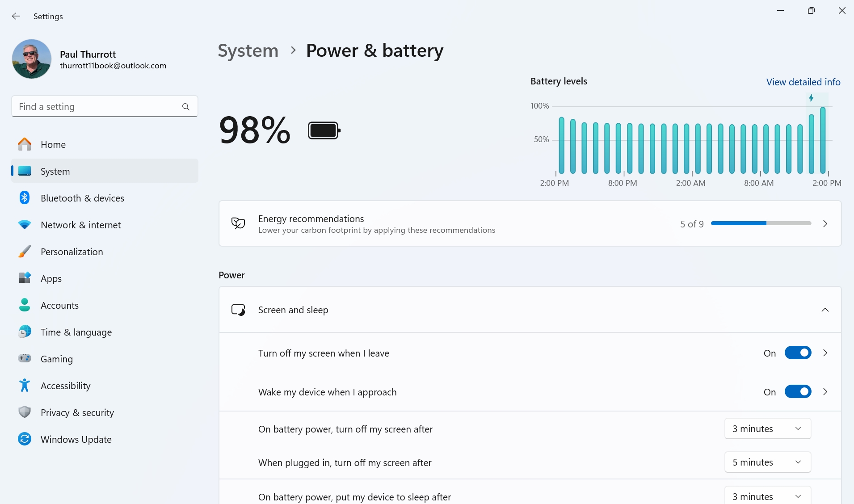Image resolution: width=854 pixels, height=504 pixels.
Task: Click the Gaming controller icon
Action: tap(25, 359)
